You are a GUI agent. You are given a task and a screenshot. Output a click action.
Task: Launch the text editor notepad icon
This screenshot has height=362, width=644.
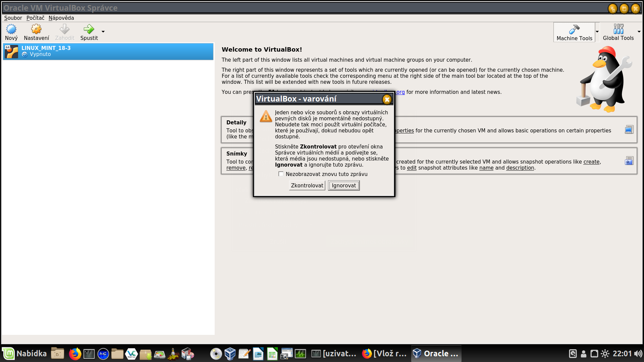tap(244, 354)
